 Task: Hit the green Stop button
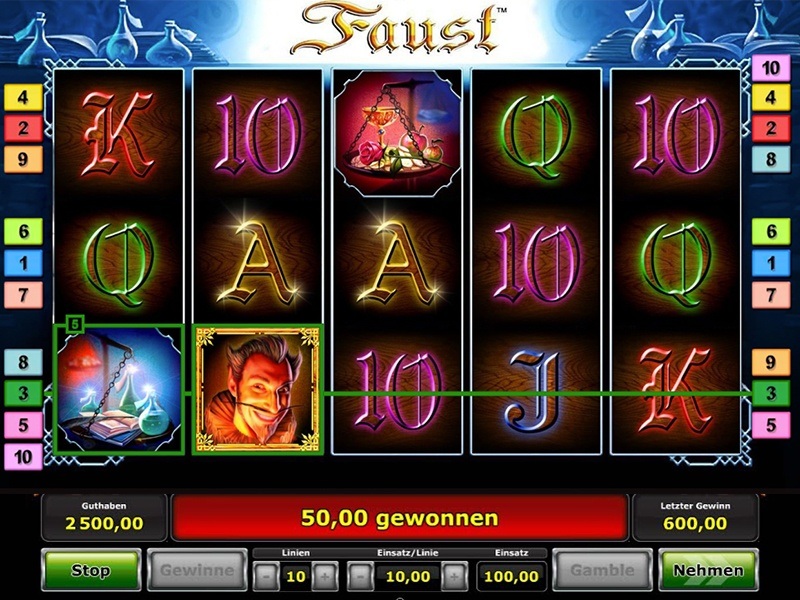[91, 570]
